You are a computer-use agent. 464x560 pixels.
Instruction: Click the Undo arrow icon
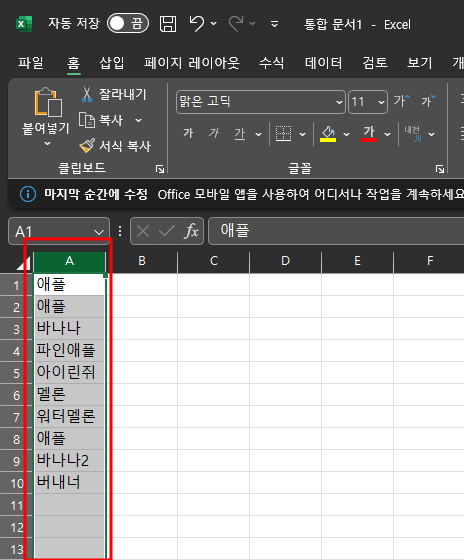tap(197, 24)
